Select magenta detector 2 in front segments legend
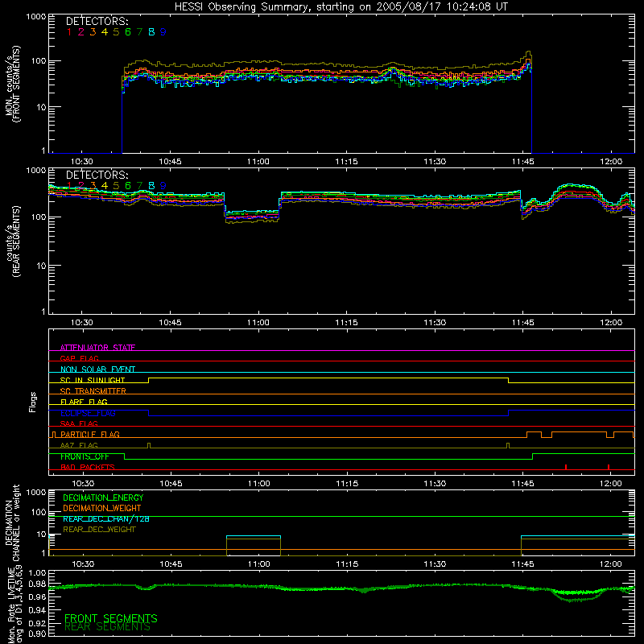This screenshot has height=644, width=644. click(81, 32)
